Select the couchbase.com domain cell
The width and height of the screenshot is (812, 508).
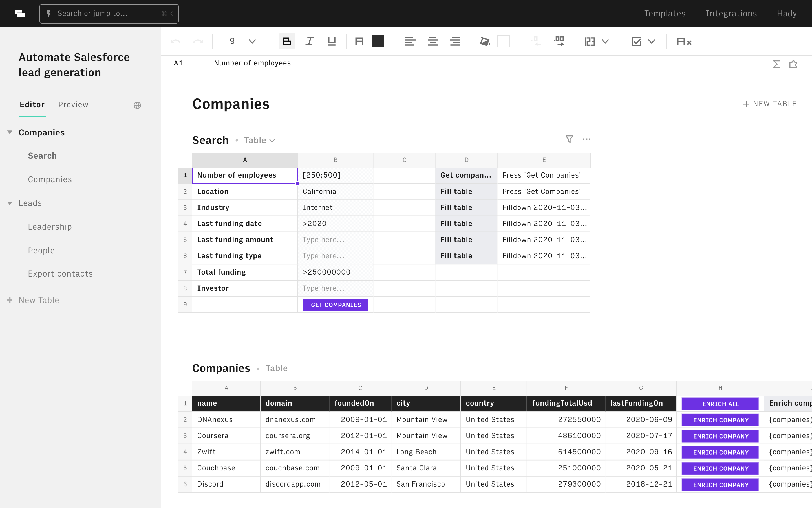click(x=295, y=468)
